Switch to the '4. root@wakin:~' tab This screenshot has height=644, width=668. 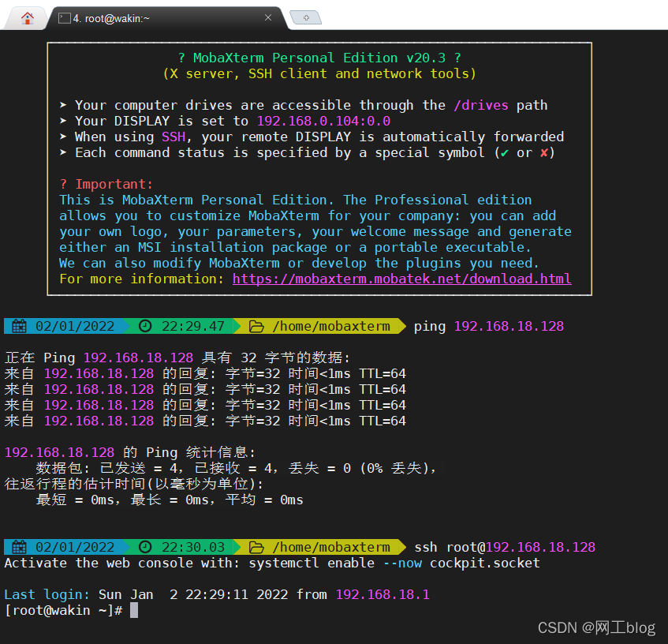[167, 18]
